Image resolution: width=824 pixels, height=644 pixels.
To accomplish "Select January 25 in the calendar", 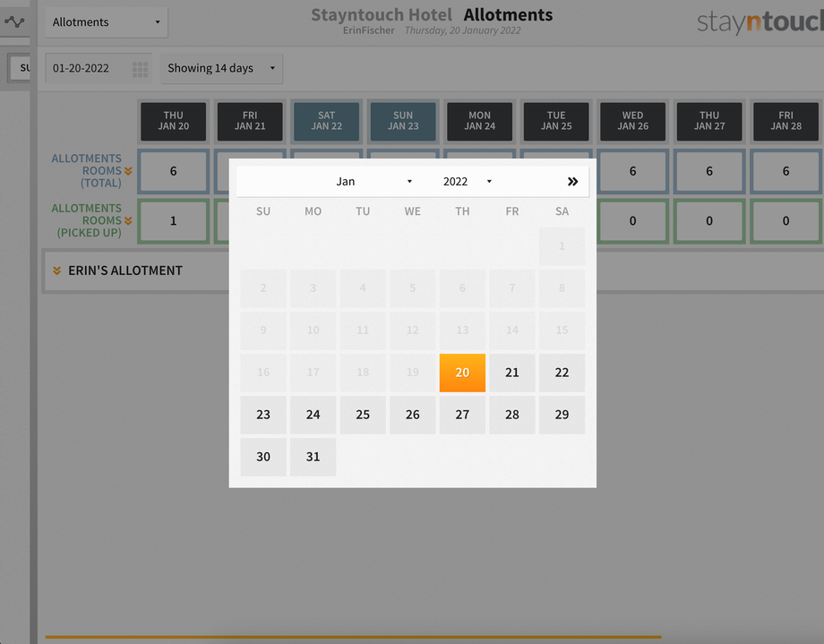I will [x=363, y=415].
